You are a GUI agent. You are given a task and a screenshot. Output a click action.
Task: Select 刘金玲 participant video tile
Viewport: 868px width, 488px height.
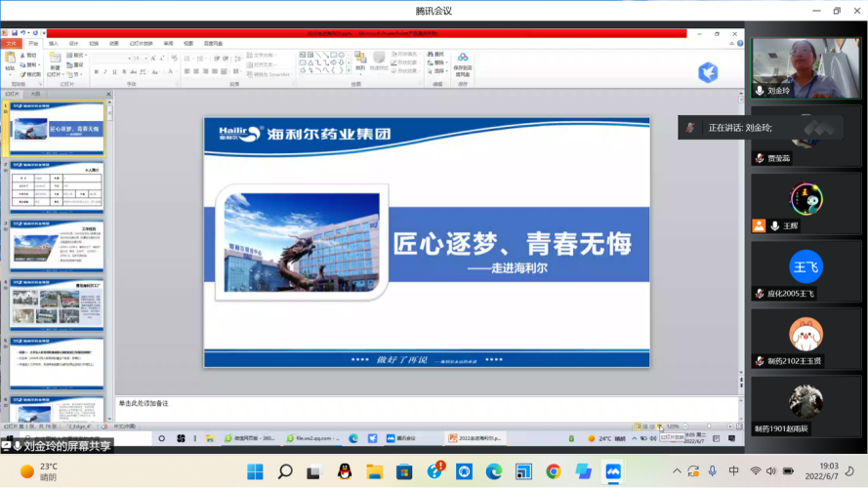[x=791, y=68]
